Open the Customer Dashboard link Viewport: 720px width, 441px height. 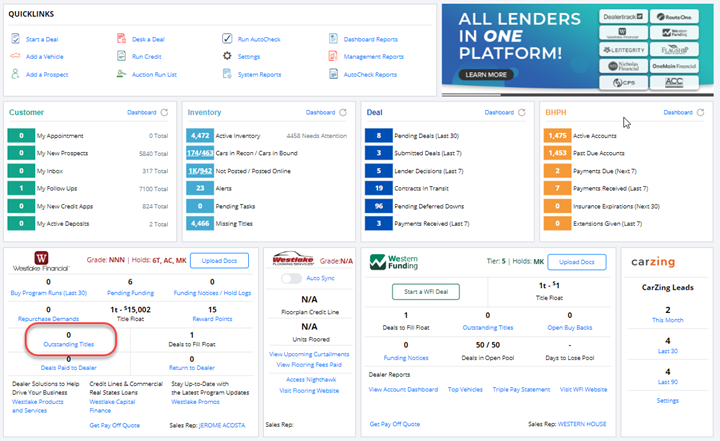(141, 113)
